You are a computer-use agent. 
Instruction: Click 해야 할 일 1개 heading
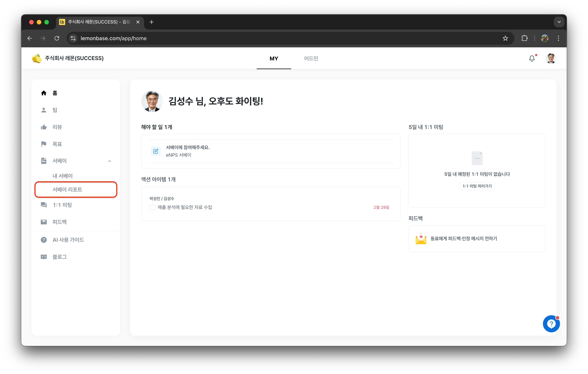156,127
